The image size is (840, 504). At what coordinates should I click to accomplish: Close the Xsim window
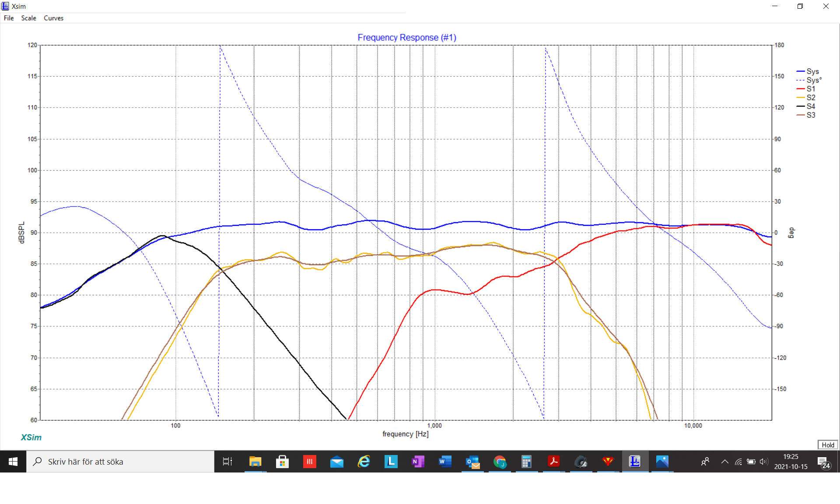[826, 6]
